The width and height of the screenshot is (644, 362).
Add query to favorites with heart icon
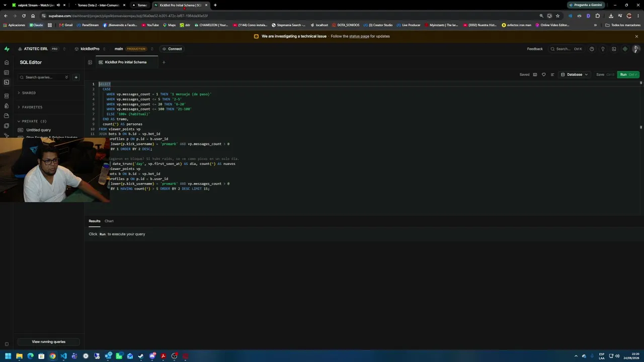tap(543, 74)
